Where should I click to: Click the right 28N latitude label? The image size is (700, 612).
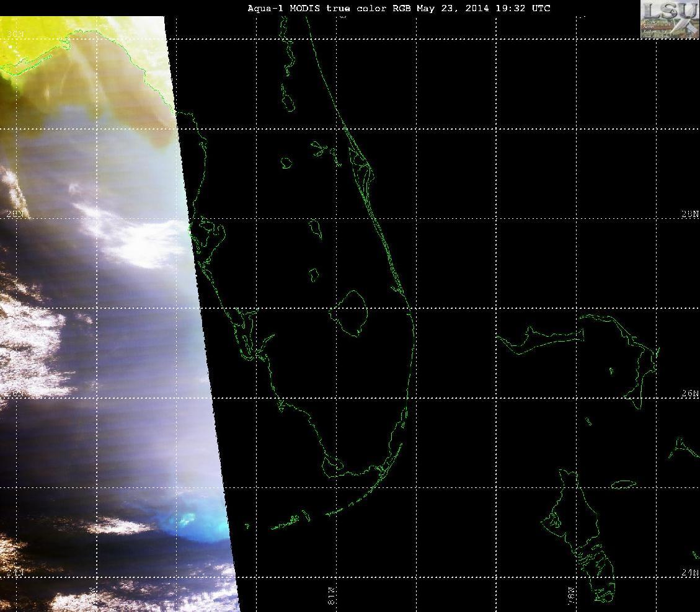pyautogui.click(x=689, y=215)
